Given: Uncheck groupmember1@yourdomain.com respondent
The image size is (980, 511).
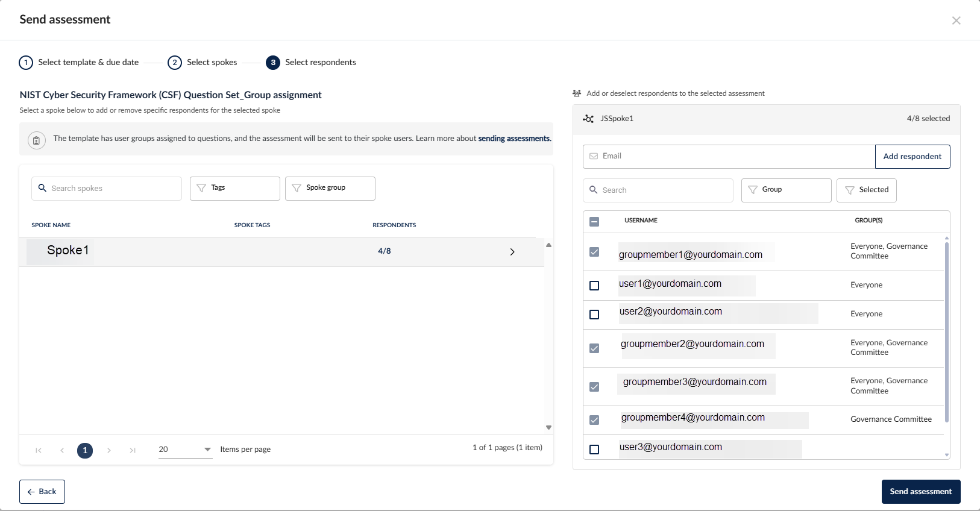Looking at the screenshot, I should tap(594, 252).
